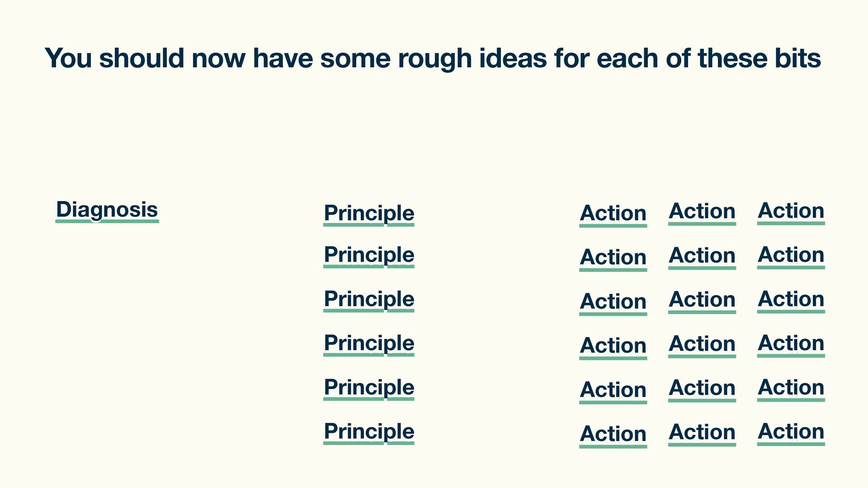Image resolution: width=868 pixels, height=488 pixels.
Task: Click the rightmost Action in the top row
Action: (x=791, y=212)
